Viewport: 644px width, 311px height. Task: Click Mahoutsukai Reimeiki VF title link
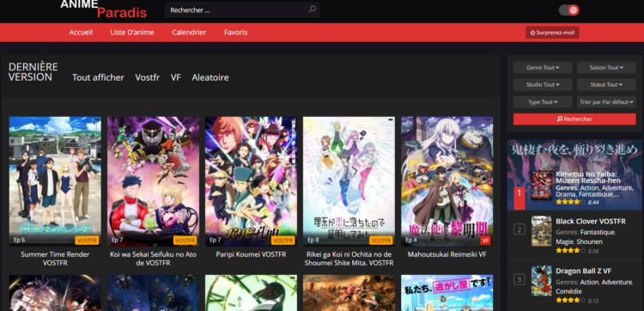click(x=447, y=254)
